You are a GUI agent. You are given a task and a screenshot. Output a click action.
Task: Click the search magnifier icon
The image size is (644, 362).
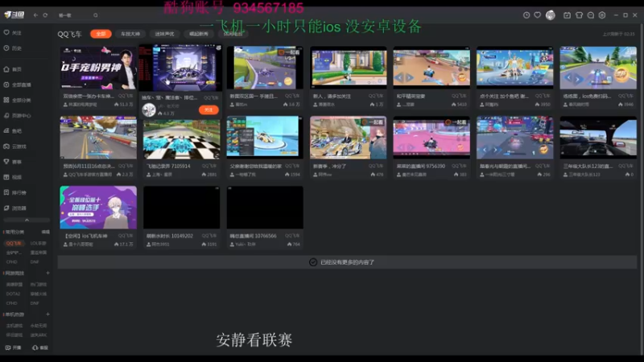(95, 15)
